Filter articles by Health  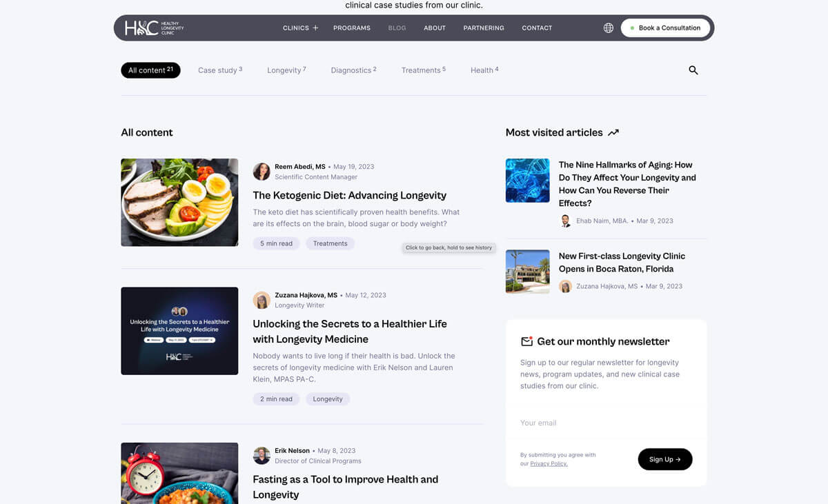[x=484, y=70]
